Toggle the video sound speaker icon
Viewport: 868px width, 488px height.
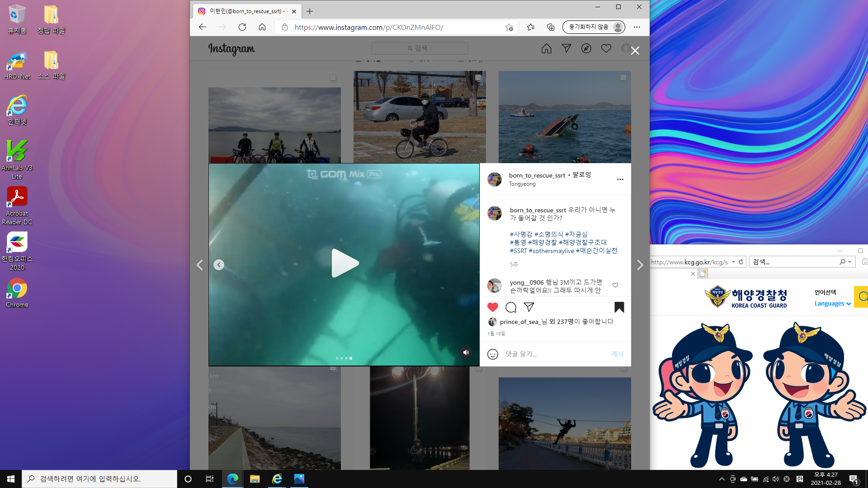466,352
